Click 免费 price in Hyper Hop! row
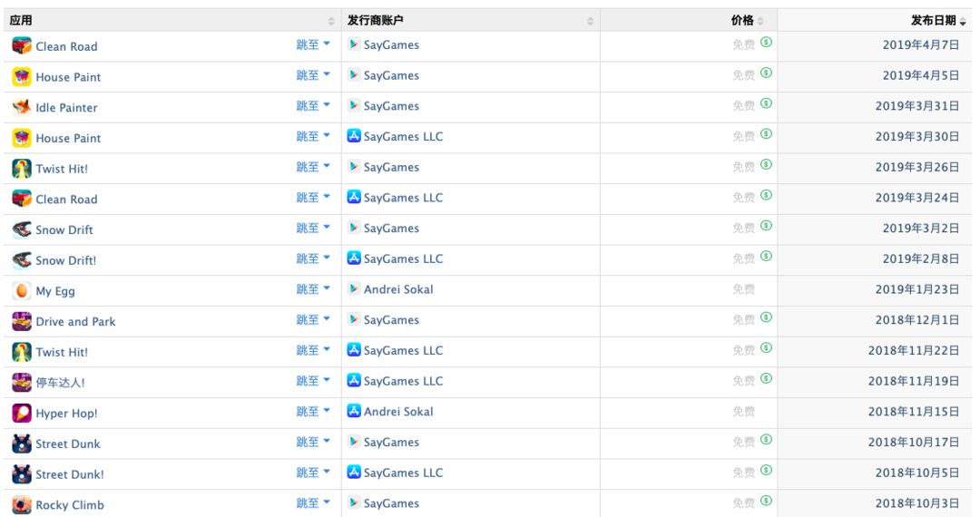Screen dimensions: 980x517 pyautogui.click(x=744, y=412)
